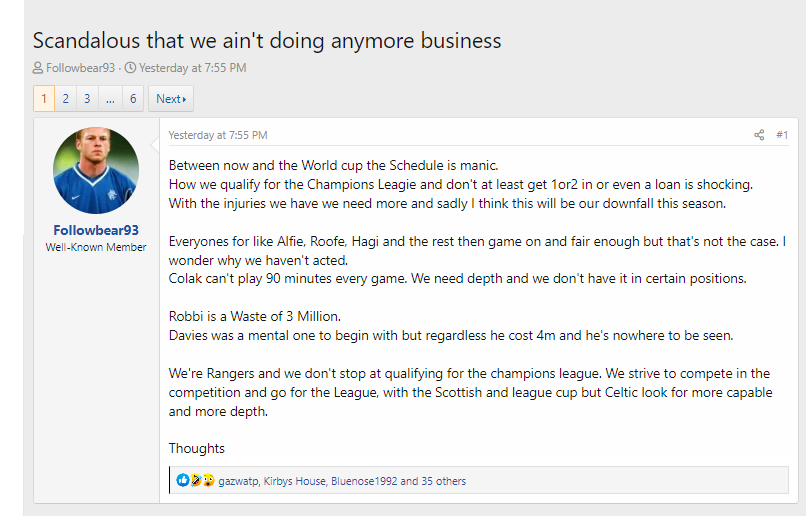This screenshot has height=516, width=806.
Task: Open Followbear93 profile from sidebar username
Action: [96, 230]
